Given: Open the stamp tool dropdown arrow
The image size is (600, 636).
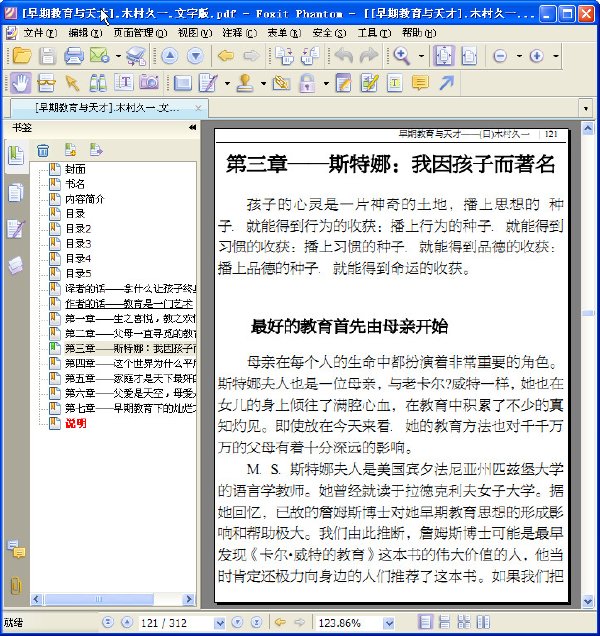Looking at the screenshot, I should tap(263, 84).
